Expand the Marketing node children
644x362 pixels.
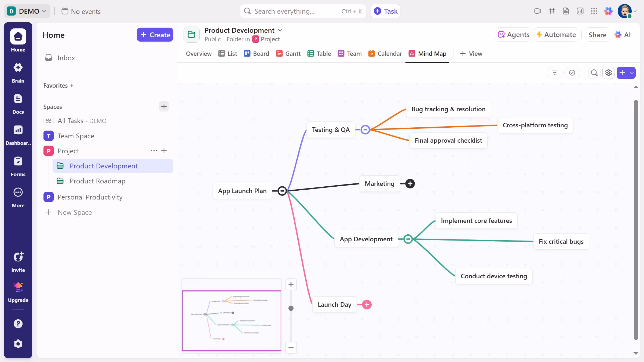point(410,184)
